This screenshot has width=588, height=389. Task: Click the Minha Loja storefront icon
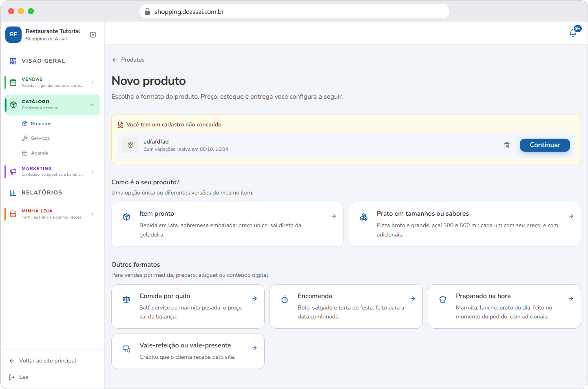click(13, 214)
